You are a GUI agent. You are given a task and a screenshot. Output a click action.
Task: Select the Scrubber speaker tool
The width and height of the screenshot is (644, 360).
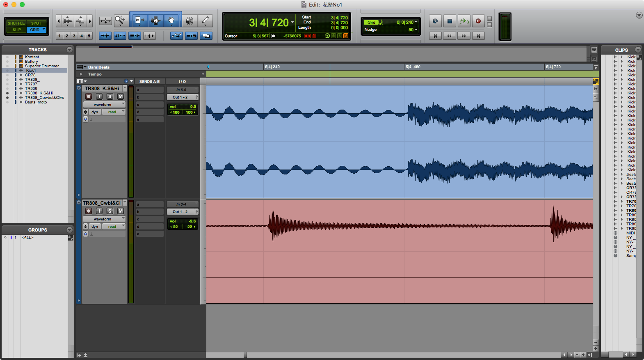[189, 21]
